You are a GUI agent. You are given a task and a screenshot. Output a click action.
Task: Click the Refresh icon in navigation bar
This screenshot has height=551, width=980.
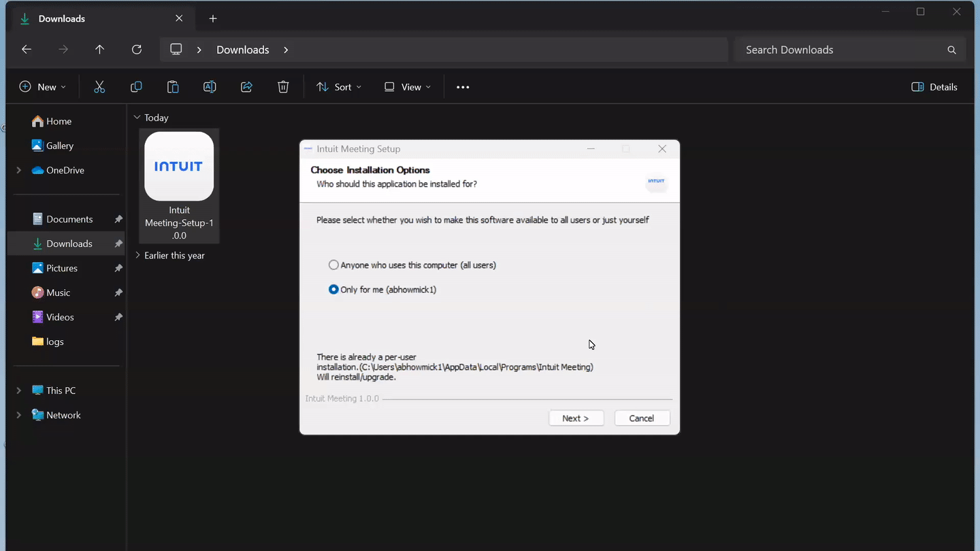click(137, 50)
